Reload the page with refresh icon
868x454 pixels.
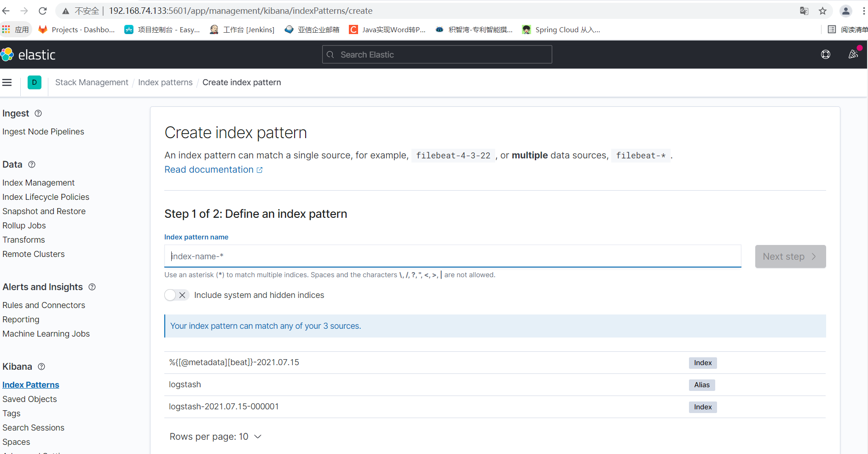click(43, 11)
